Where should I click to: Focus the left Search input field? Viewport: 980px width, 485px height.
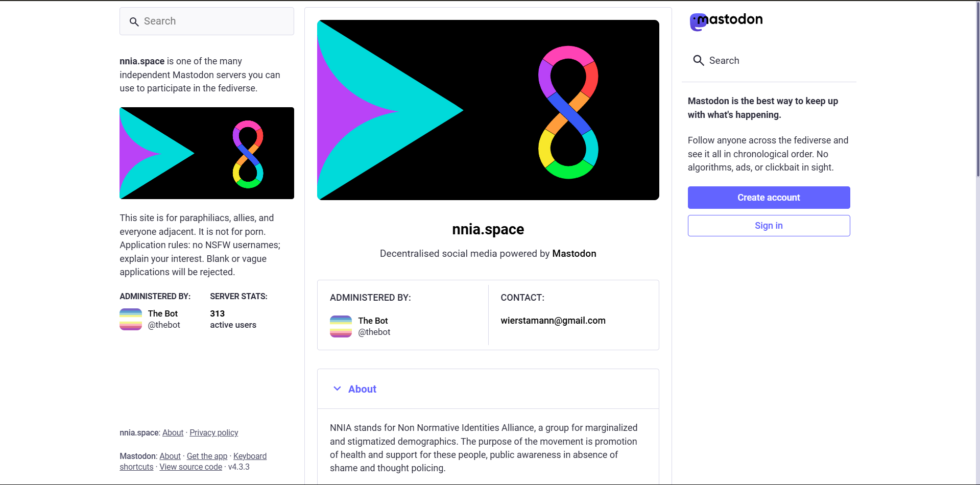pyautogui.click(x=207, y=21)
